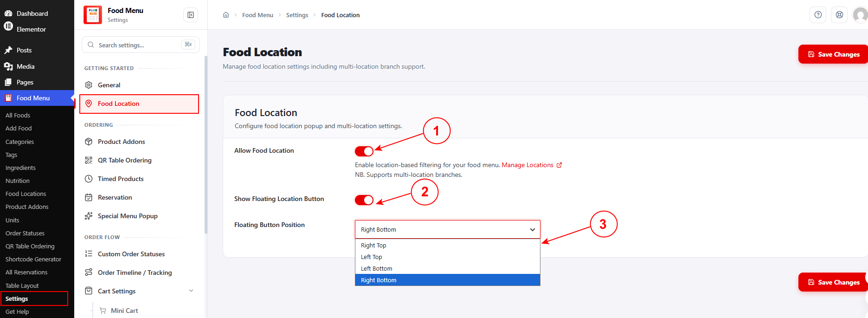Click the bottom Save Changes button
This screenshot has width=868, height=318.
point(833,282)
